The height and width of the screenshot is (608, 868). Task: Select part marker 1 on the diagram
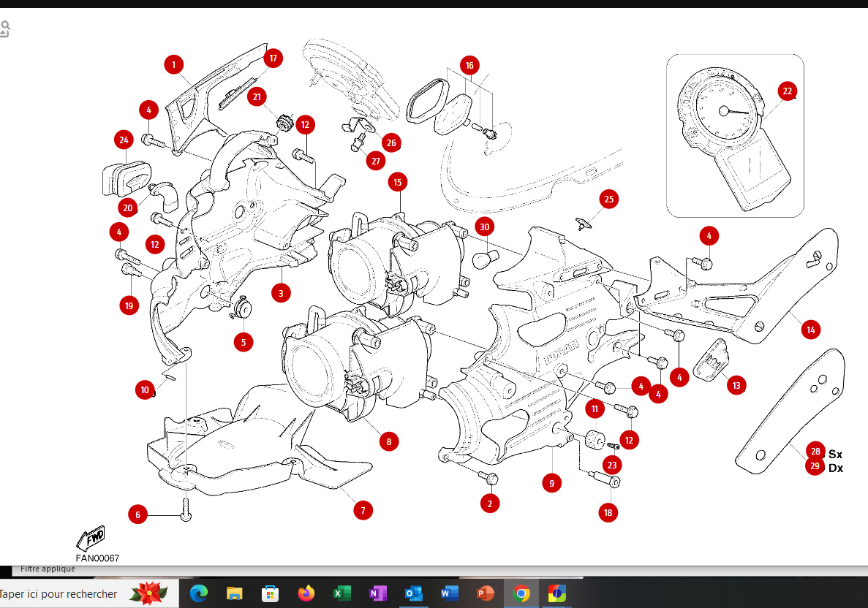[x=174, y=65]
